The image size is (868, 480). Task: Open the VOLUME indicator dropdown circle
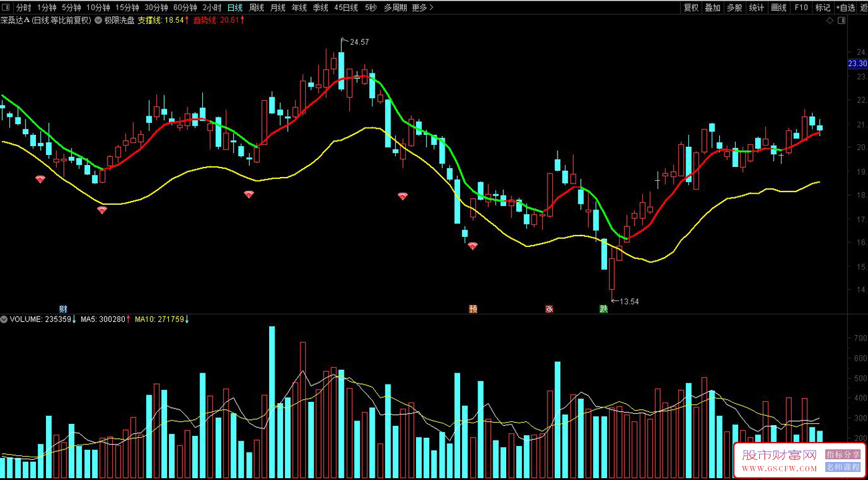pyautogui.click(x=4, y=319)
